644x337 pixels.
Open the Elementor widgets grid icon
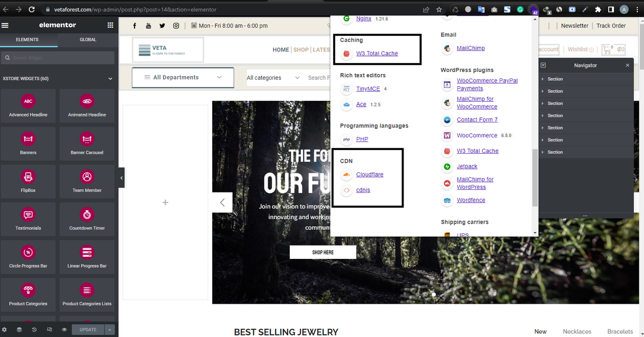coord(110,25)
